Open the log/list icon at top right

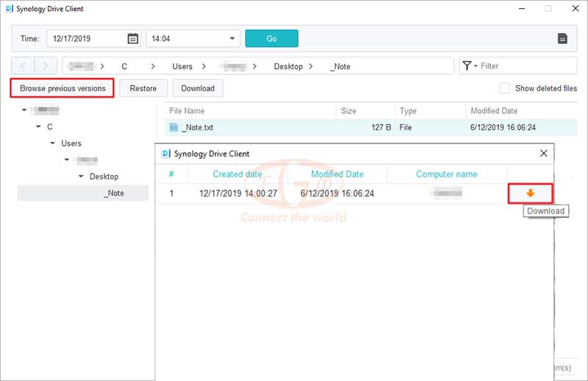[x=562, y=39]
